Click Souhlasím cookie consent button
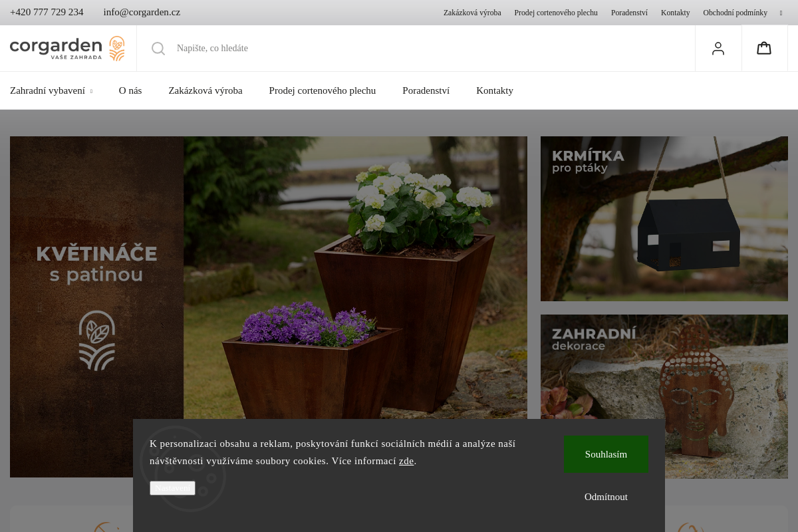The height and width of the screenshot is (532, 798). point(606,454)
